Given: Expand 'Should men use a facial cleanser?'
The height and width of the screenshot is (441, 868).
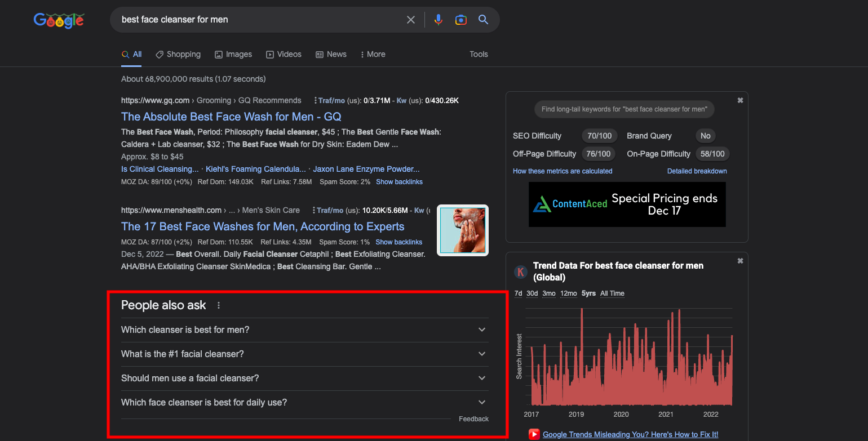Looking at the screenshot, I should (305, 378).
